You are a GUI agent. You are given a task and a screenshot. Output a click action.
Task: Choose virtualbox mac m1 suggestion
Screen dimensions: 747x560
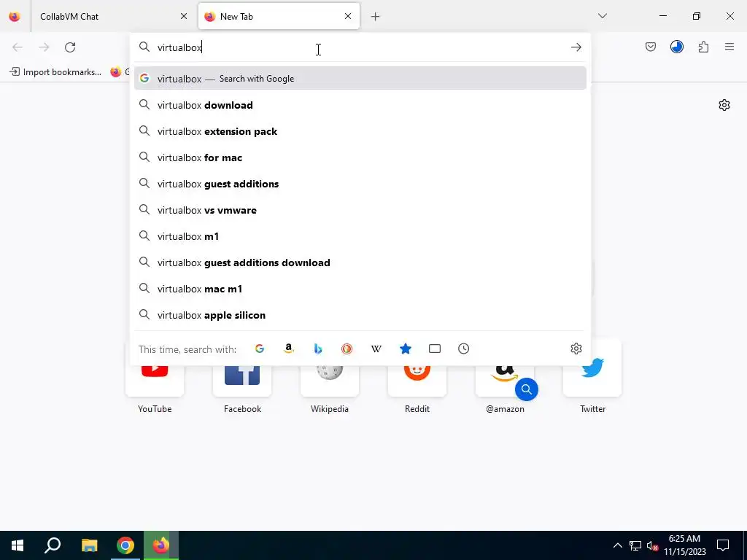360,289
